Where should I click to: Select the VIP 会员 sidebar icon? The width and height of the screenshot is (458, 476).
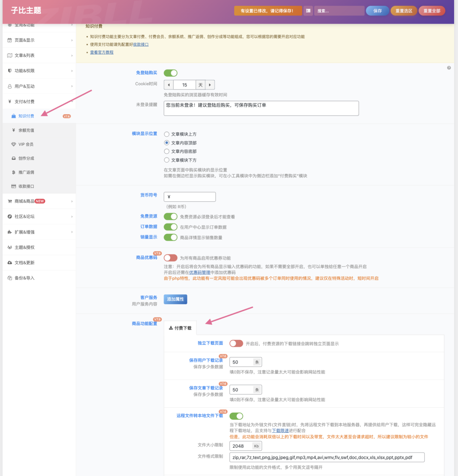tap(13, 144)
